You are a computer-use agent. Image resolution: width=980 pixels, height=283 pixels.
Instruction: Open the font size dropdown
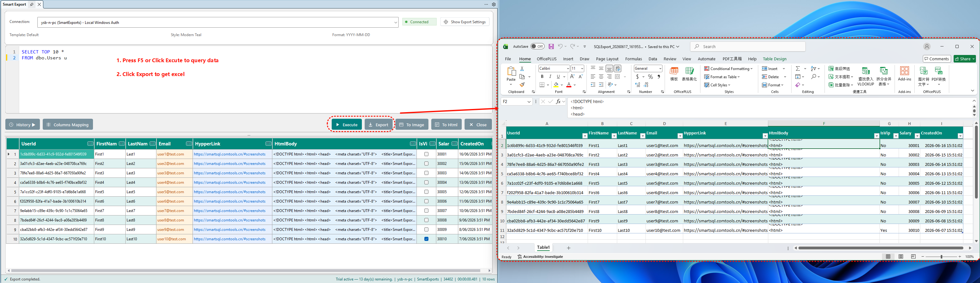[582, 68]
